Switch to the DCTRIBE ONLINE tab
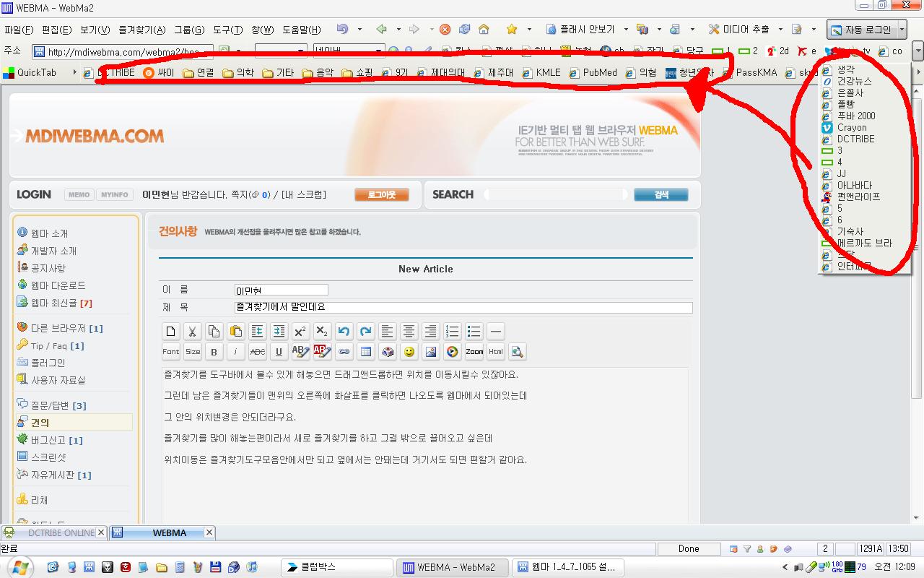Screen dimensions: 924x578 click(x=54, y=532)
